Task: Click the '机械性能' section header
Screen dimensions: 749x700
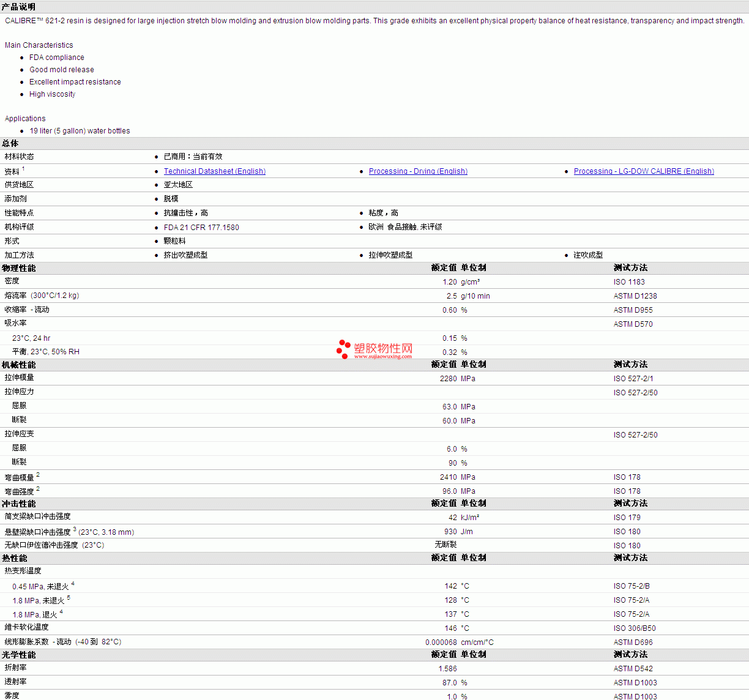Action: [x=19, y=365]
